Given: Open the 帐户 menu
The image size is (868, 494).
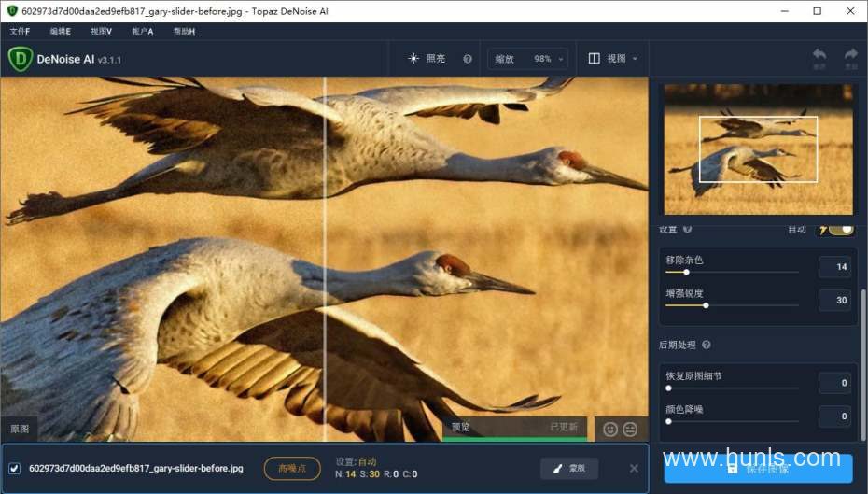Looking at the screenshot, I should pos(142,32).
